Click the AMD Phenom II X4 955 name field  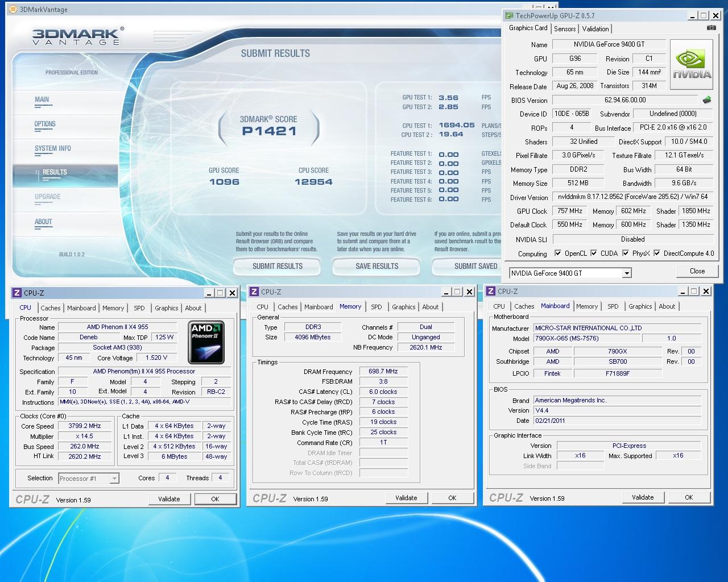click(118, 327)
